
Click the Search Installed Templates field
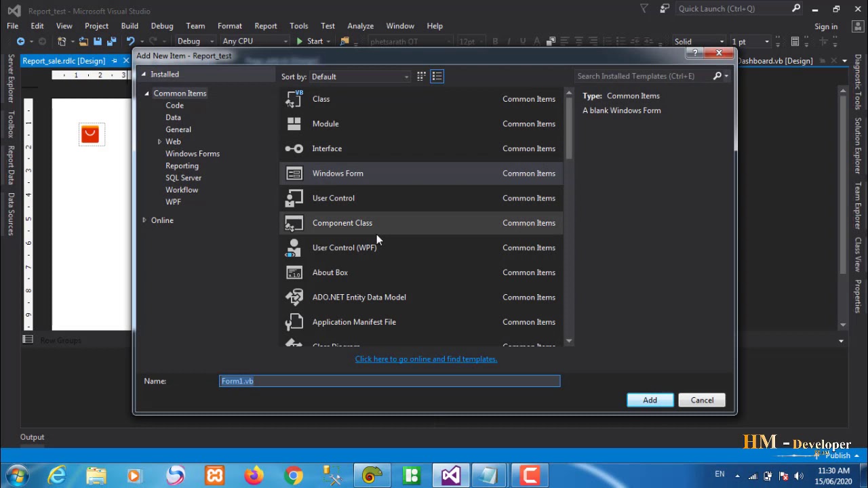(642, 76)
